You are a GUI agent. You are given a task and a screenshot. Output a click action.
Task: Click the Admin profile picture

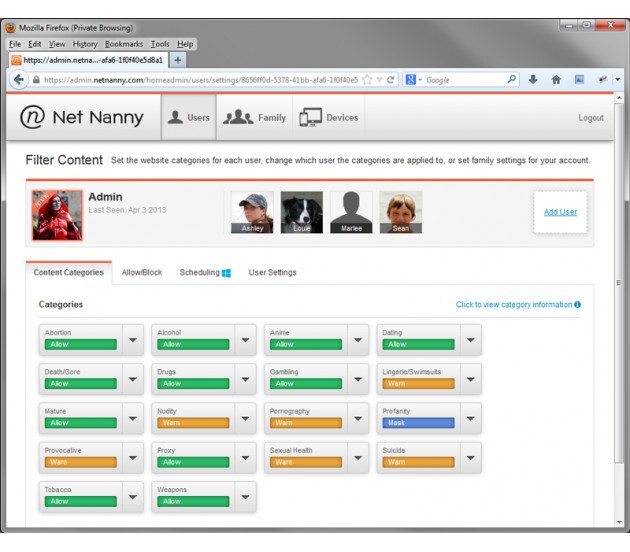tap(57, 215)
